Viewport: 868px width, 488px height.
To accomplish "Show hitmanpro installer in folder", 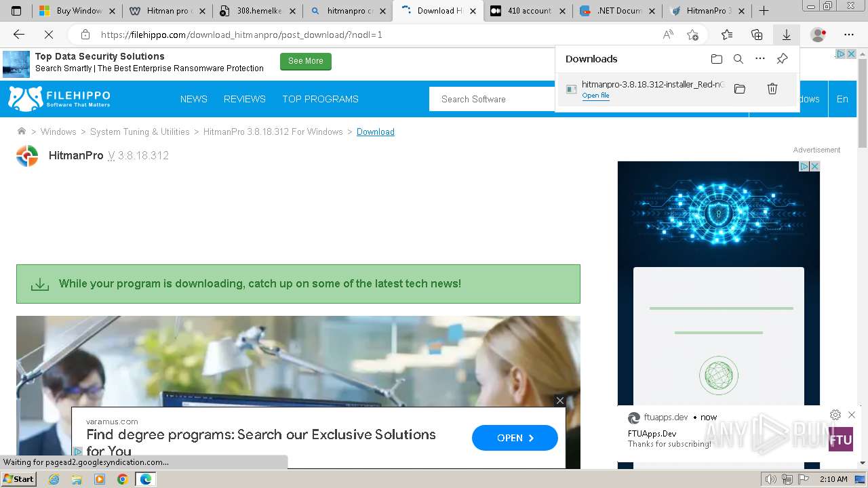I will coord(740,89).
